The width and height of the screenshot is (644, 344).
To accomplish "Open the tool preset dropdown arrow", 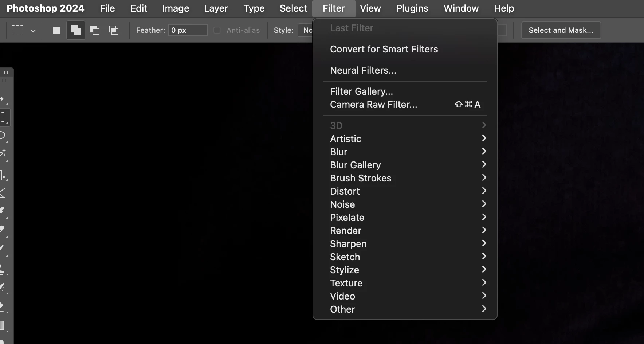I will pyautogui.click(x=33, y=31).
